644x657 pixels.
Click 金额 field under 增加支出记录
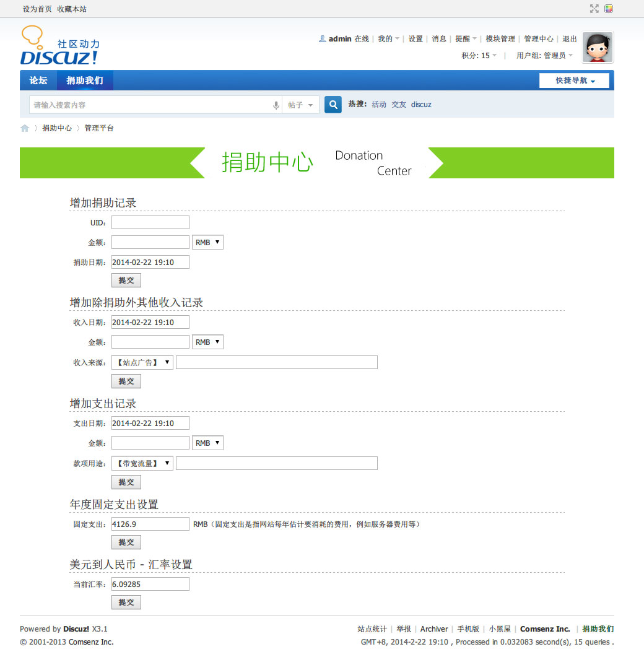(150, 443)
